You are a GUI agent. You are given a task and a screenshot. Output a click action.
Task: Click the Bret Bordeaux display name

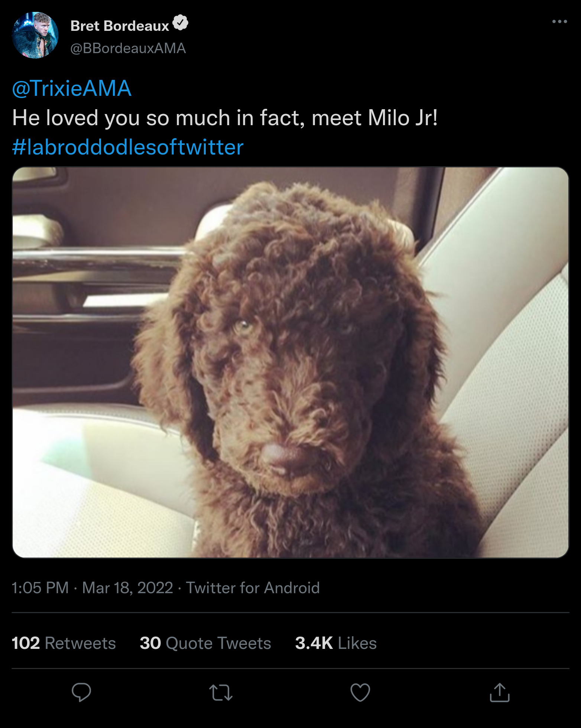click(120, 26)
